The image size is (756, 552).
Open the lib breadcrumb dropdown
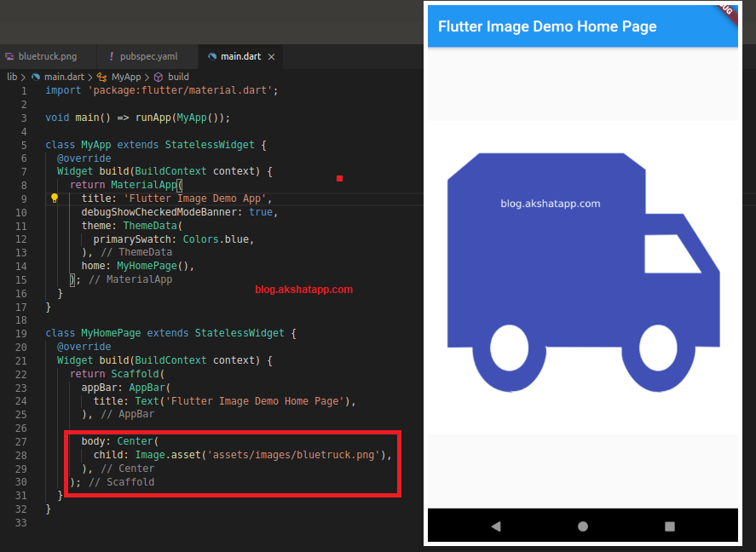click(x=11, y=77)
